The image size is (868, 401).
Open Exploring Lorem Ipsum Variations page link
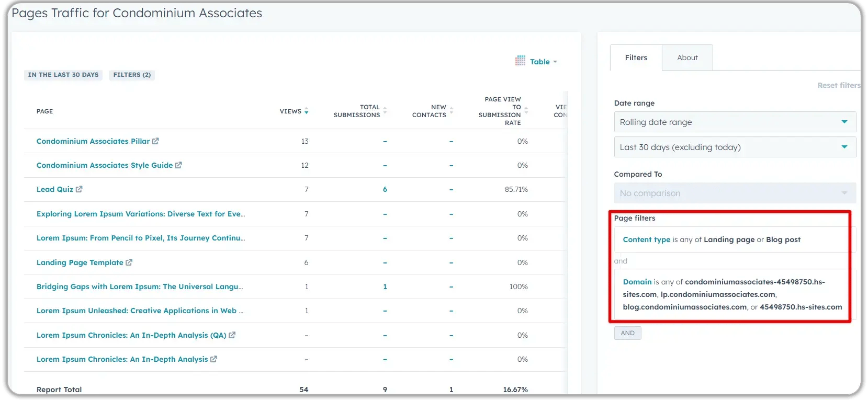click(141, 214)
